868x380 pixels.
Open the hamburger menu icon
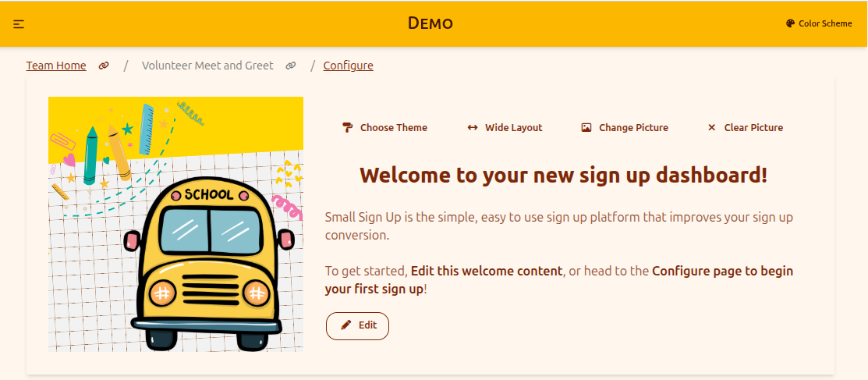[19, 24]
